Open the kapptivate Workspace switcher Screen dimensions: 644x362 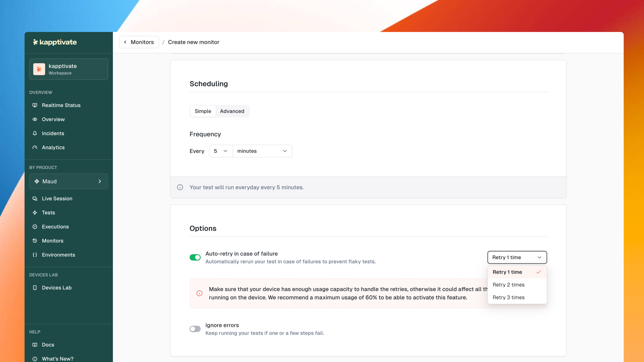(68, 69)
